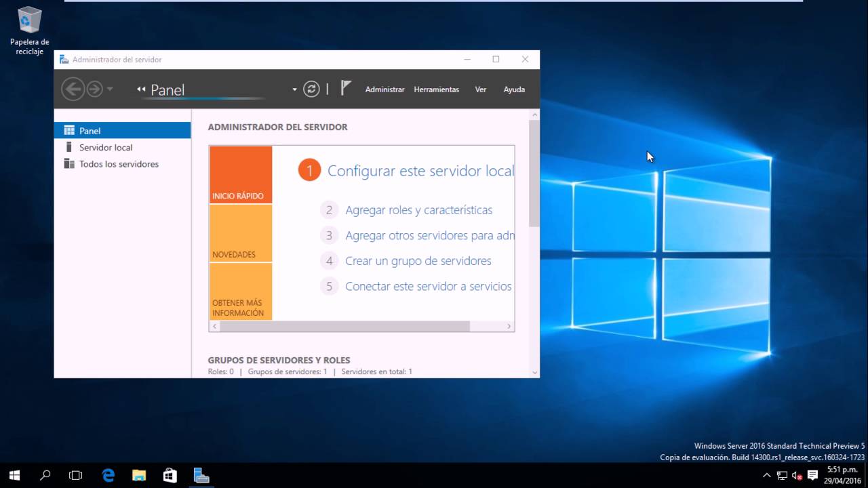Click the Panel breadcrumb title in header

(167, 90)
